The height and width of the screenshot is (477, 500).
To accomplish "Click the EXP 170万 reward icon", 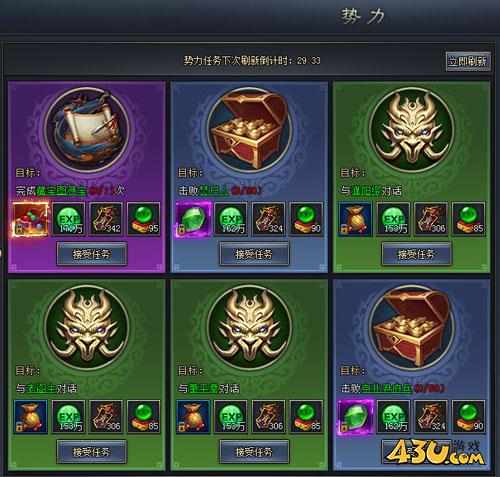I will point(69,219).
